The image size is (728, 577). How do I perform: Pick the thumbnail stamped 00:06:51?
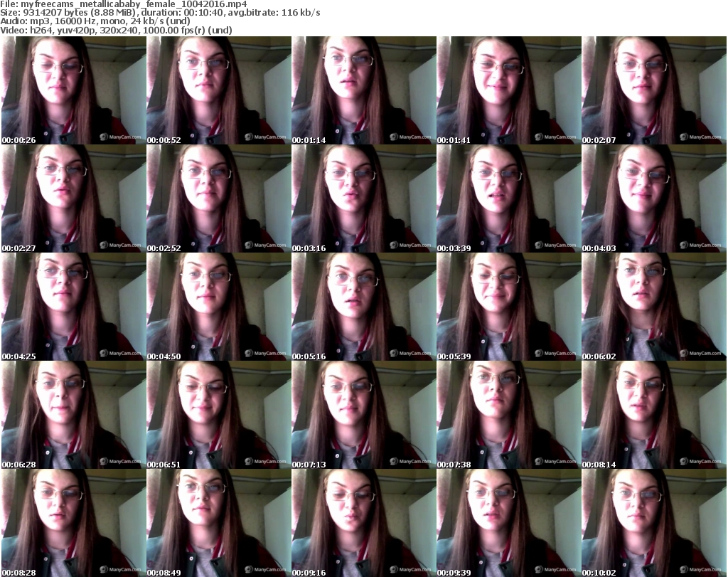pyautogui.click(x=219, y=415)
